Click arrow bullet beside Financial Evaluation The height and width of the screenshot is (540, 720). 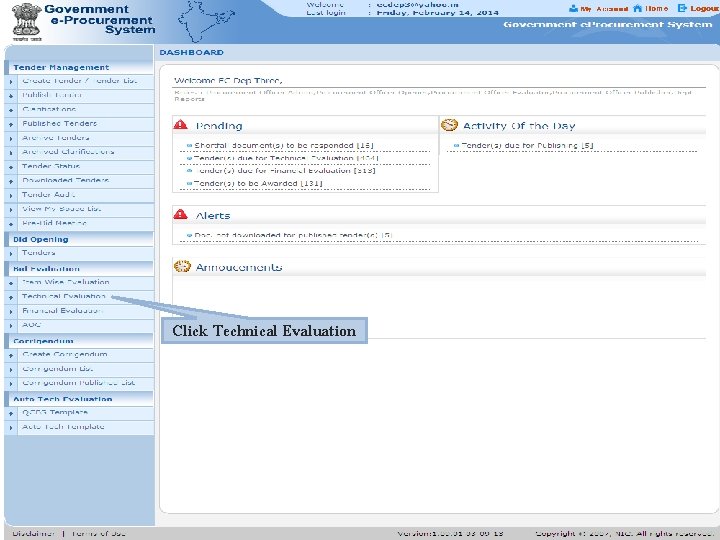tap(11, 312)
